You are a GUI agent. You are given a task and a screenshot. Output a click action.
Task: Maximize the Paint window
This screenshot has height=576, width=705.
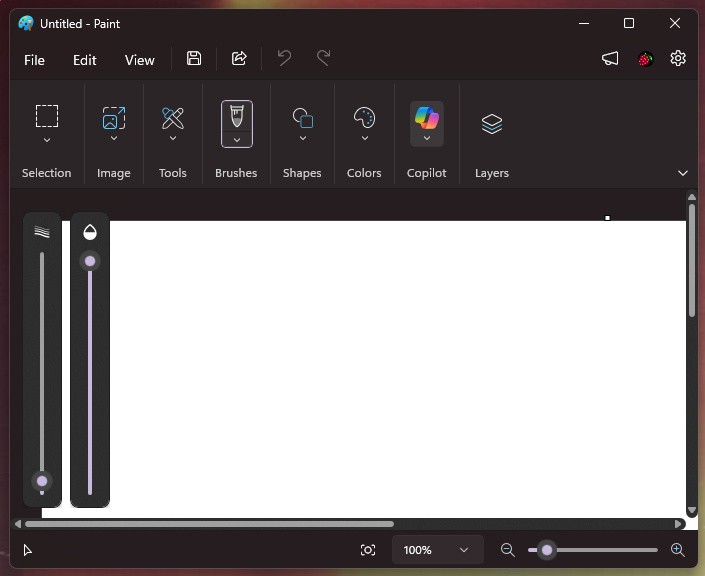point(629,23)
